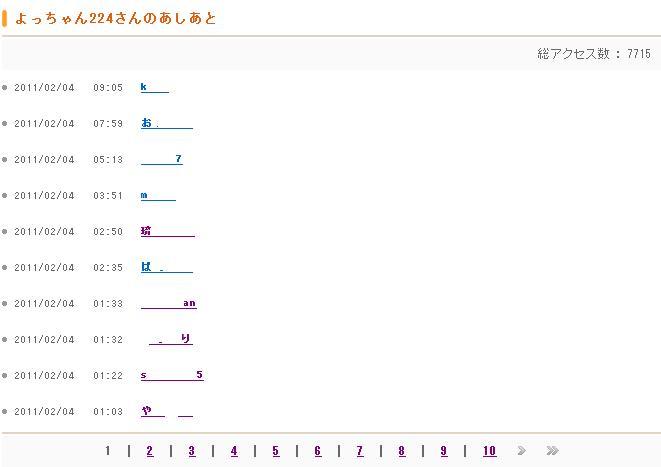The height and width of the screenshot is (467, 661).
Task: Click visitor name starting with s at 01:22
Action: (172, 376)
